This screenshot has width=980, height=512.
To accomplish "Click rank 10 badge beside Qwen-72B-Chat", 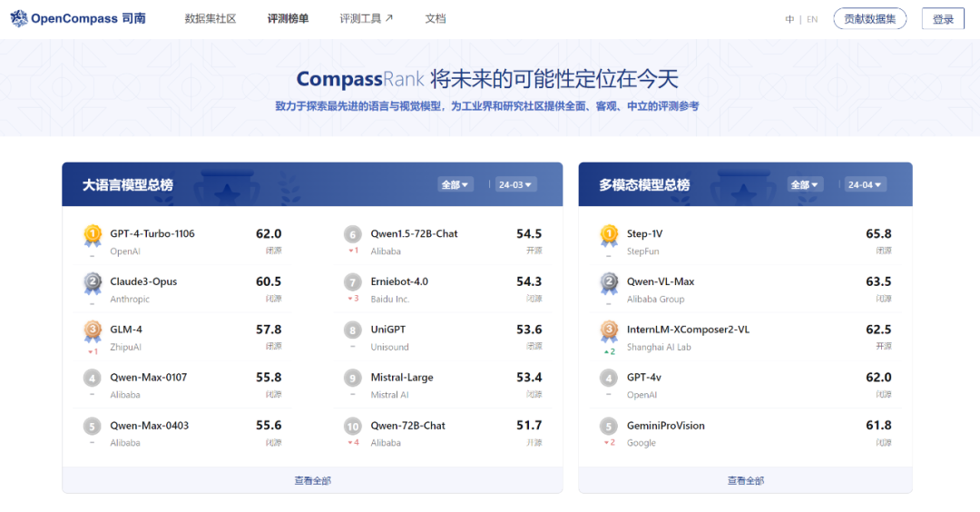I will click(352, 427).
